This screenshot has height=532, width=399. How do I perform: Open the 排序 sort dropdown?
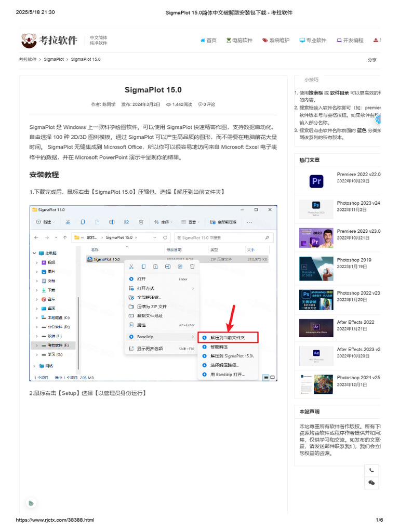(x=163, y=222)
